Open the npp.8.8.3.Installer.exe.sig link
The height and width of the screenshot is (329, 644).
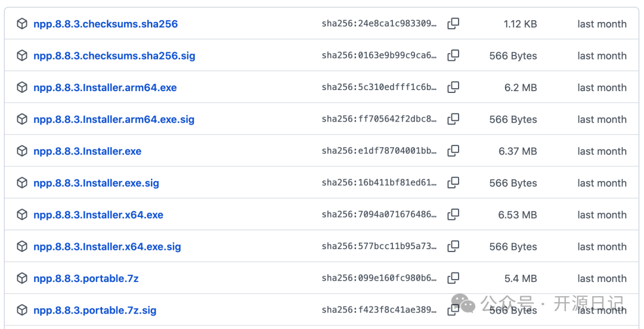[x=96, y=183]
